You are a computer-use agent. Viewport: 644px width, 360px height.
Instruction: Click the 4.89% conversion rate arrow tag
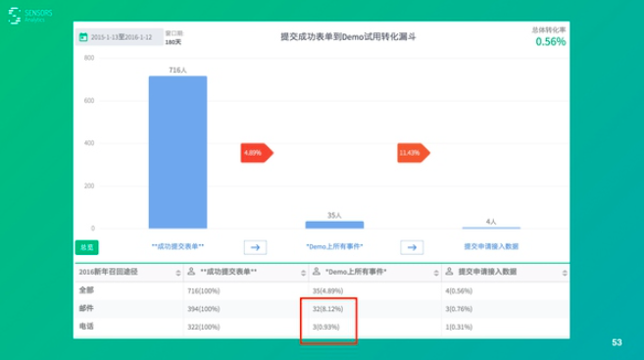pos(257,153)
